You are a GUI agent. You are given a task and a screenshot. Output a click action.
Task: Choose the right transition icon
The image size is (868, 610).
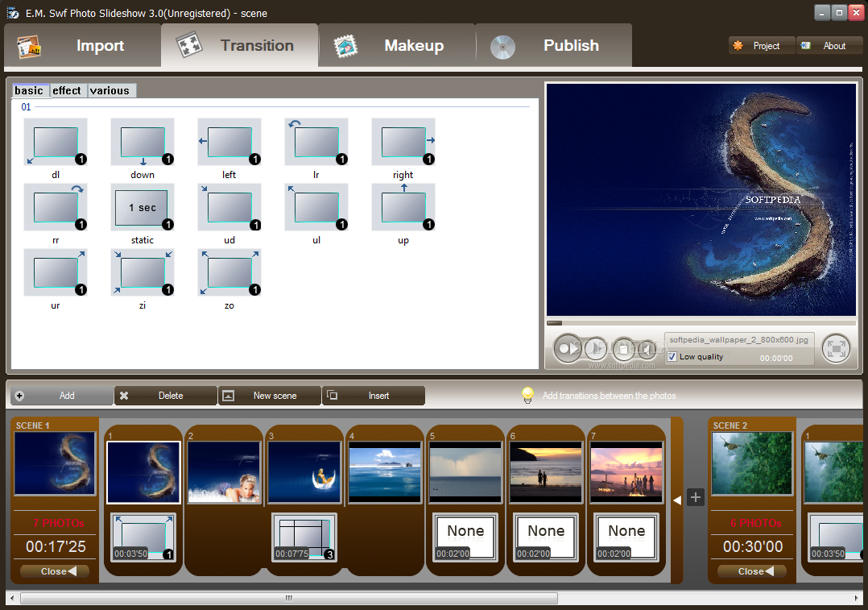click(403, 142)
